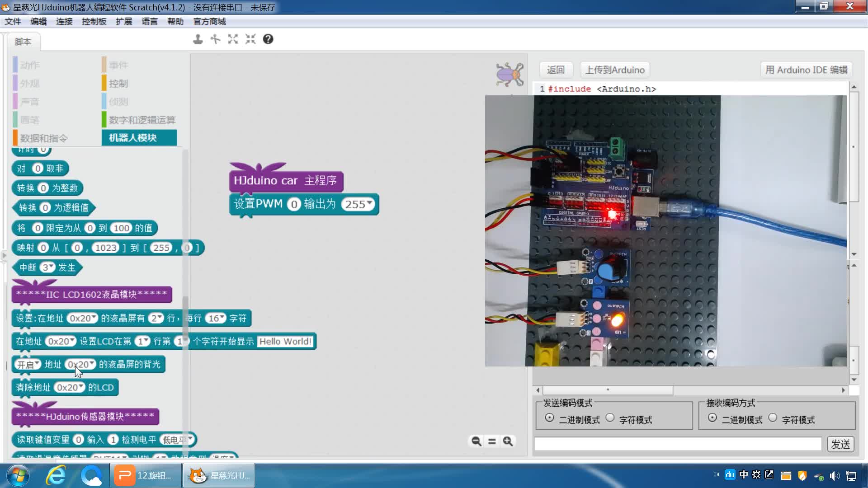This screenshot has width=868, height=488.
Task: Click the shrink sprite tool icon
Action: click(250, 39)
